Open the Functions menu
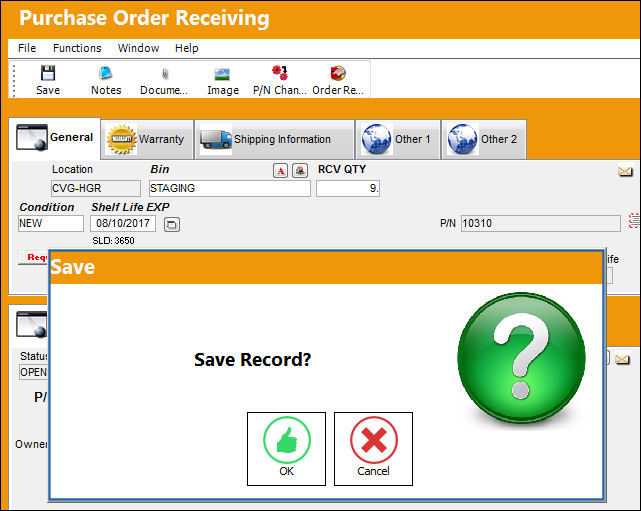641x511 pixels. pyautogui.click(x=77, y=48)
